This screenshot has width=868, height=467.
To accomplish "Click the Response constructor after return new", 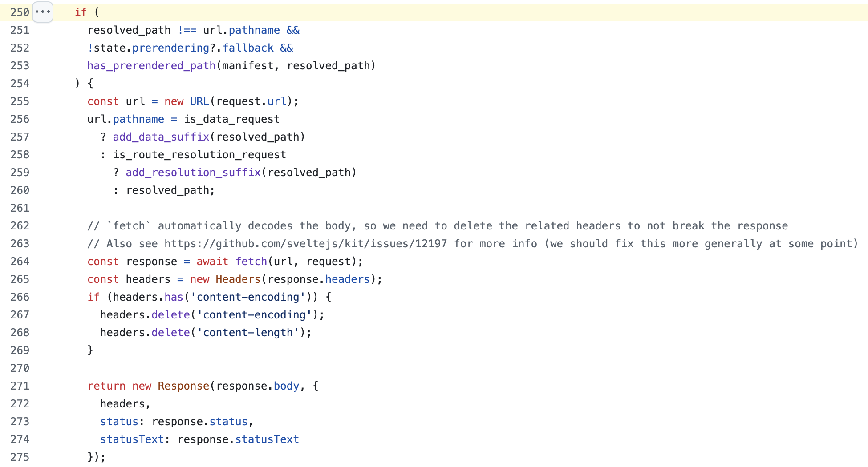I will pos(183,386).
